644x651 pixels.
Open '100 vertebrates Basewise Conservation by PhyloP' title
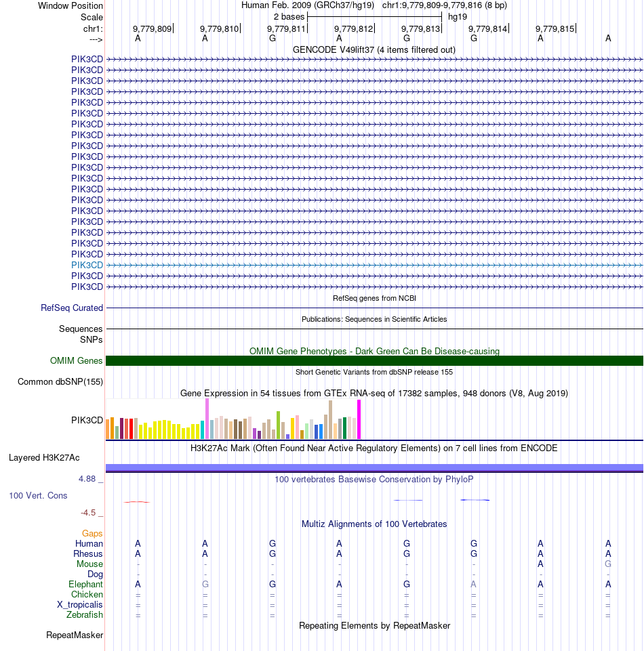point(374,479)
